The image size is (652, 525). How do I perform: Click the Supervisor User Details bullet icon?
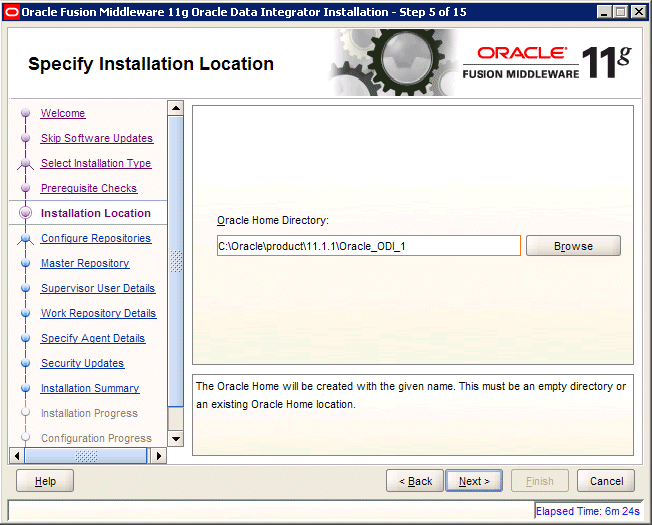25,288
